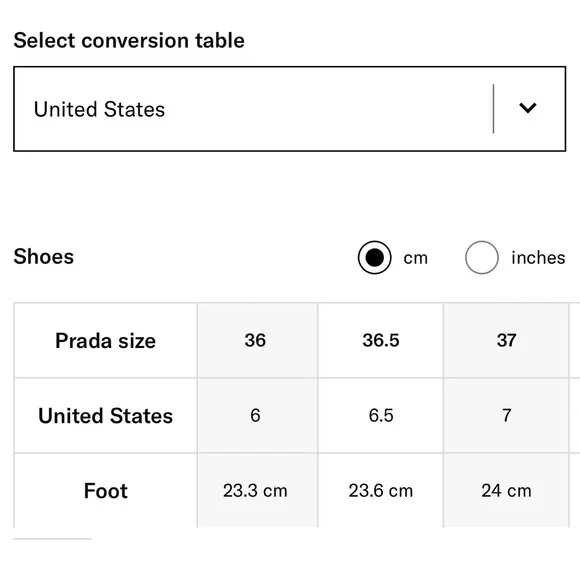Select the cm radio button
This screenshot has width=580, height=580.
coord(374,257)
